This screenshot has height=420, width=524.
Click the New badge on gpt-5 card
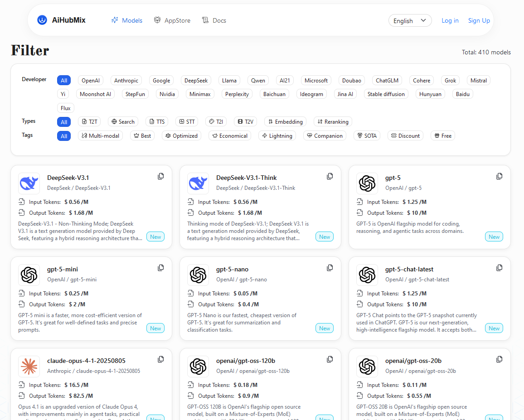coord(494,237)
